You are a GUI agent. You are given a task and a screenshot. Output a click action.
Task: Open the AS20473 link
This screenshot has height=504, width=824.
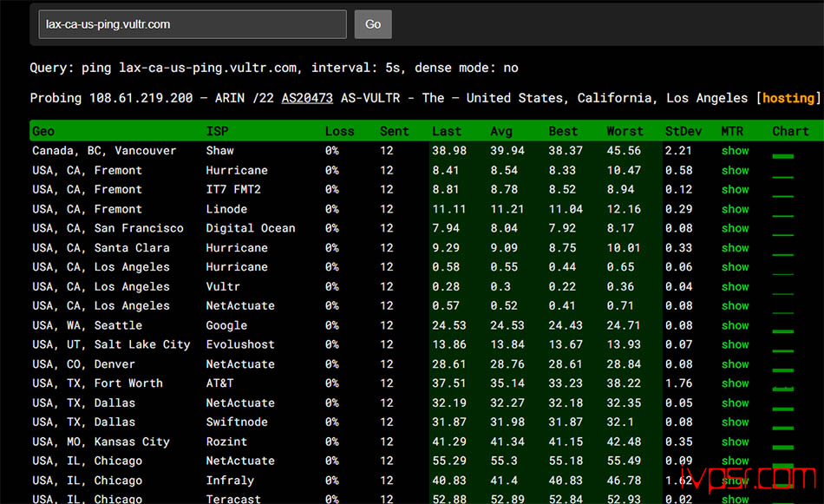[307, 98]
